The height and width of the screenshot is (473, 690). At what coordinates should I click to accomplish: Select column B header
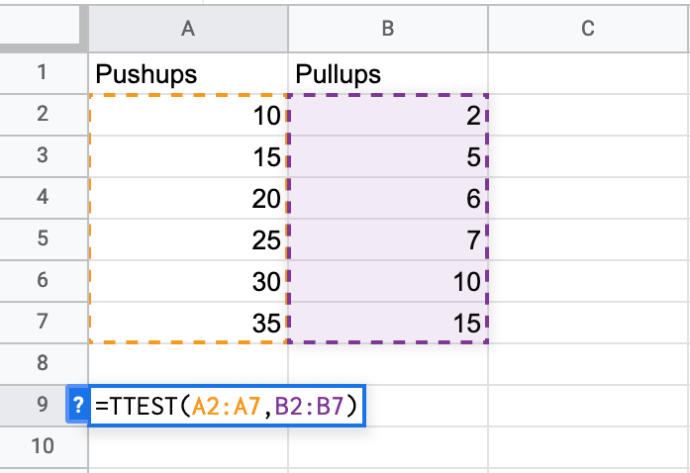387,30
